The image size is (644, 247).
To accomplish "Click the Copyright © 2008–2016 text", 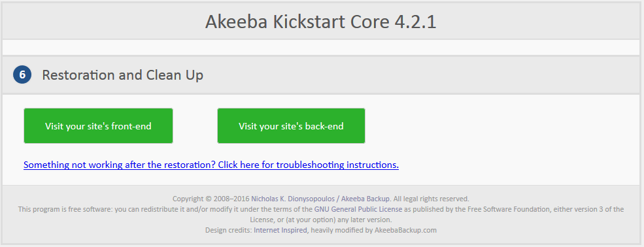I will (x=211, y=199).
